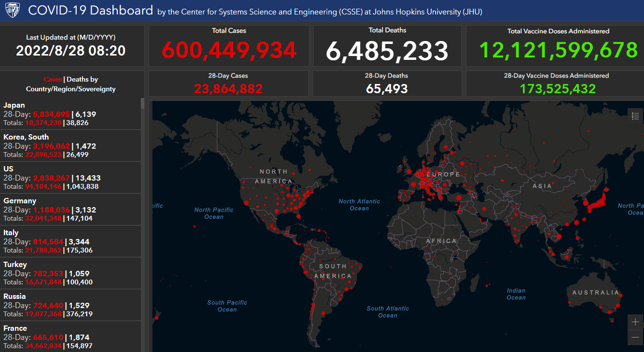Select Japan in the country list
Image resolution: width=644 pixels, height=352 pixels.
pyautogui.click(x=14, y=105)
